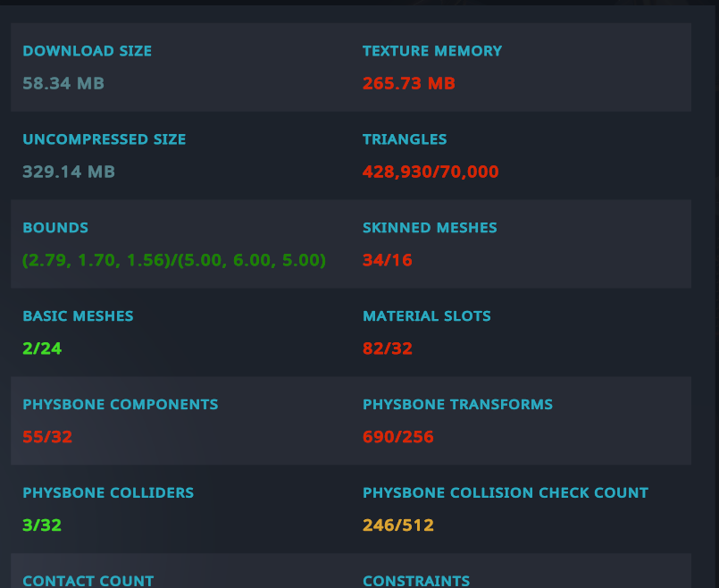719x588 pixels.
Task: Select the DOWNLOAD SIZE label
Action: point(88,51)
